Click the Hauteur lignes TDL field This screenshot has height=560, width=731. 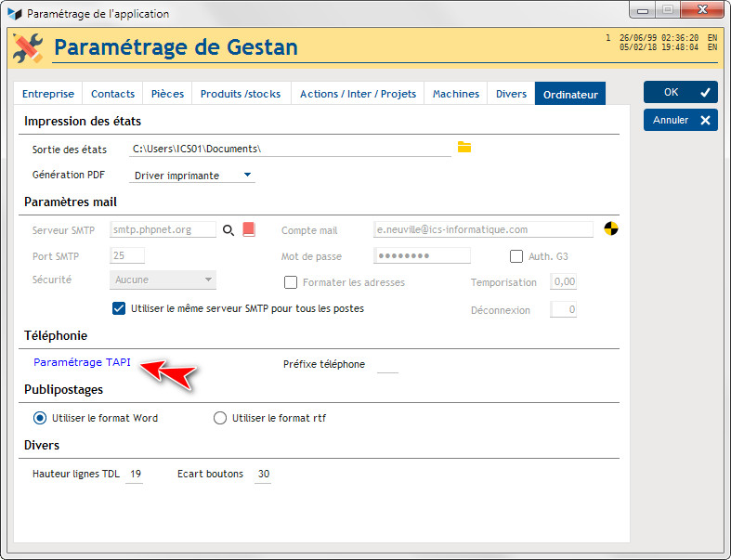pos(135,475)
